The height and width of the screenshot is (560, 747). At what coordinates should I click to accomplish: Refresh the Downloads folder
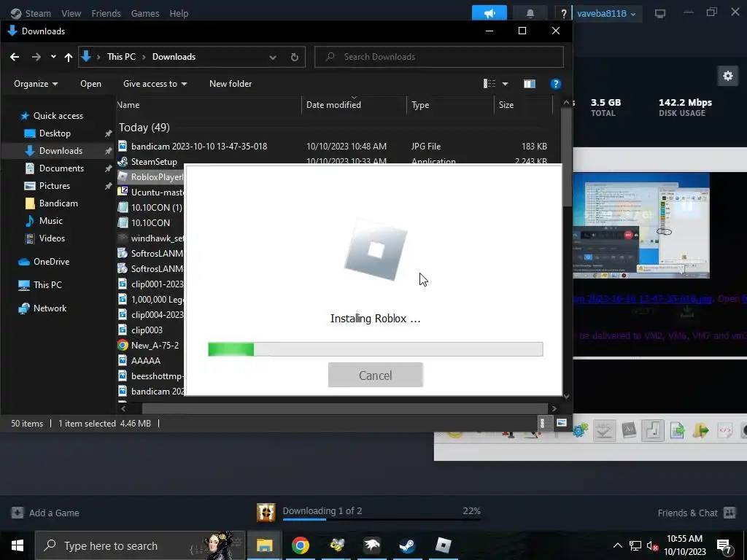(295, 57)
